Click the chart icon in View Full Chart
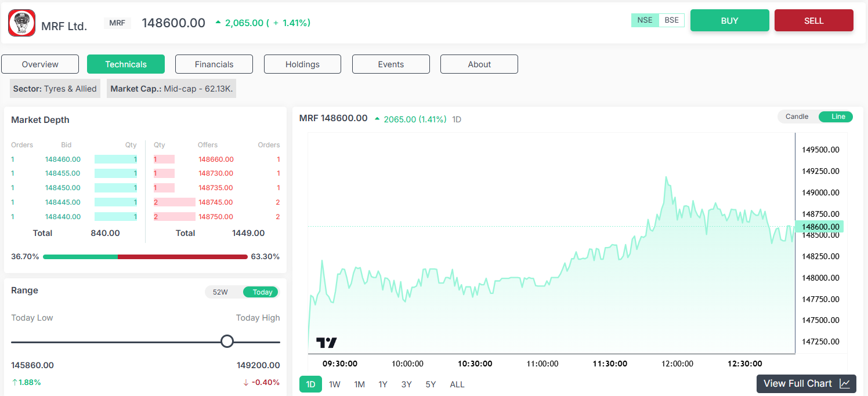 tap(845, 384)
